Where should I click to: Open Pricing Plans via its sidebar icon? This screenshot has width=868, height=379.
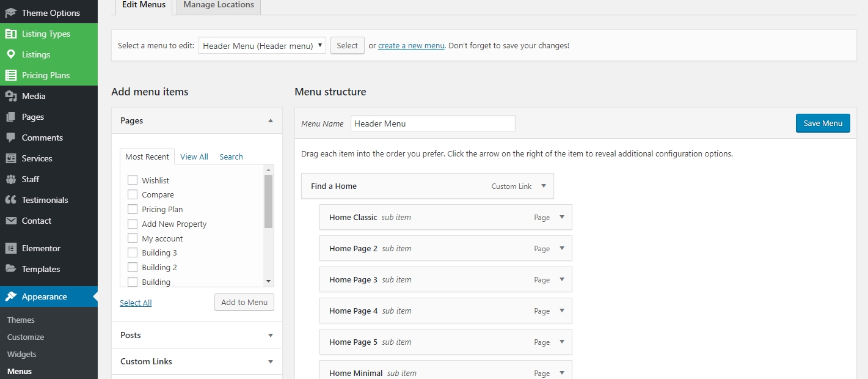[10, 75]
